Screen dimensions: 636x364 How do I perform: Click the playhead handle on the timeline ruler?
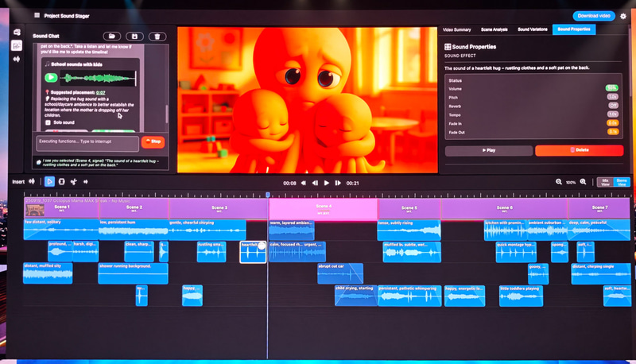pos(268,195)
